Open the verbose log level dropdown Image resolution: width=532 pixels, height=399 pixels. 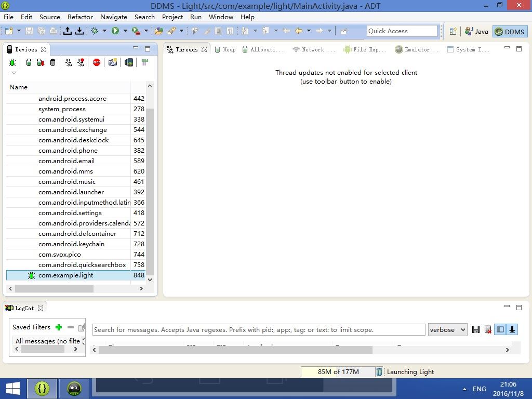447,330
